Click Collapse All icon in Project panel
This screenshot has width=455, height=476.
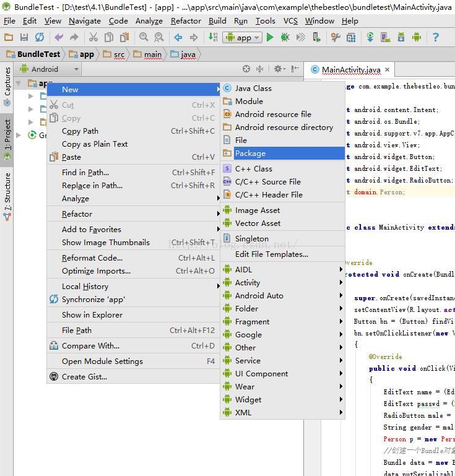point(259,69)
